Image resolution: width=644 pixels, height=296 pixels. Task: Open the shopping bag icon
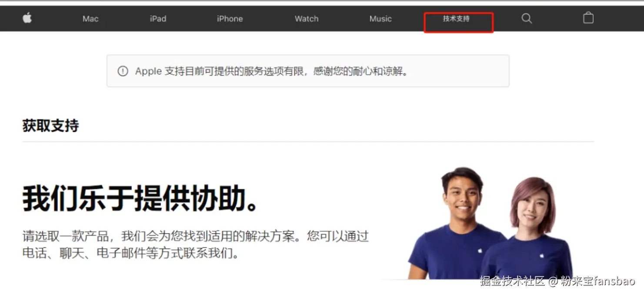[x=588, y=18]
